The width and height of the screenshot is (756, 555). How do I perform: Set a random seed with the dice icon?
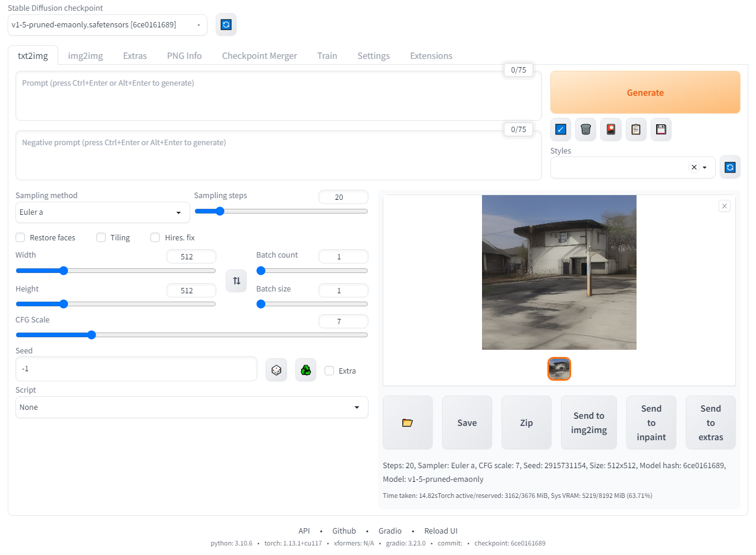(276, 370)
